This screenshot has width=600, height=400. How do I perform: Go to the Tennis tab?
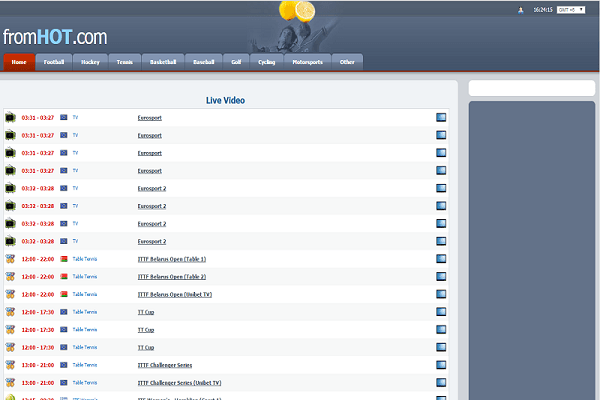pos(125,62)
